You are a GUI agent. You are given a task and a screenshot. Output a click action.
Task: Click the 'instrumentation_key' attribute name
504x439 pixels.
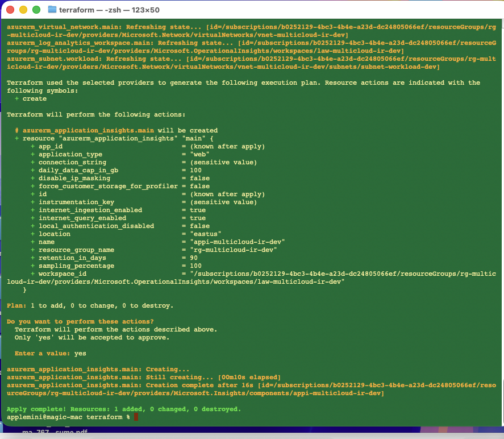click(77, 202)
